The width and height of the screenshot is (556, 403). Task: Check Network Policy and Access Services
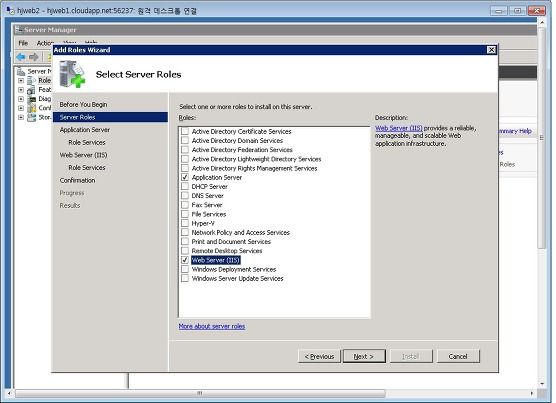click(185, 233)
